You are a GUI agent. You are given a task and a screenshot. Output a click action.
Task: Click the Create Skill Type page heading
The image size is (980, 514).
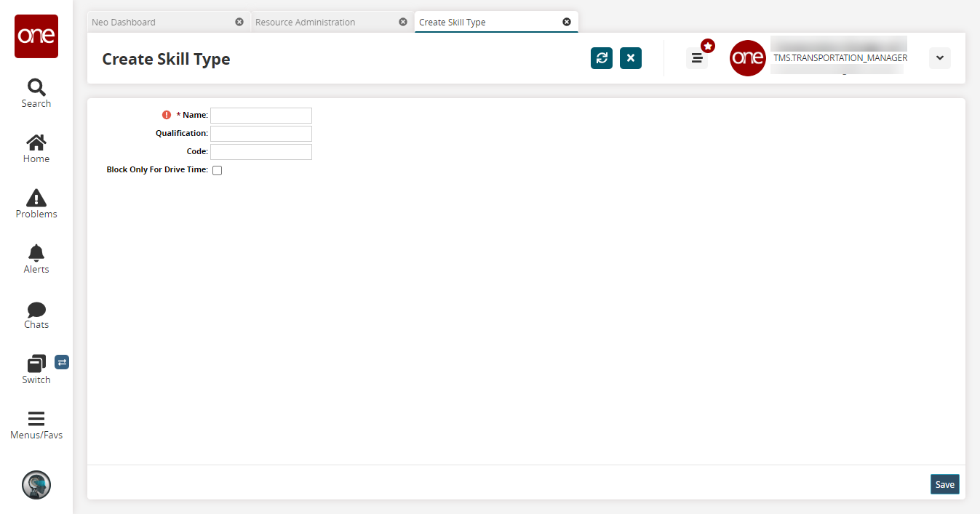(x=166, y=59)
